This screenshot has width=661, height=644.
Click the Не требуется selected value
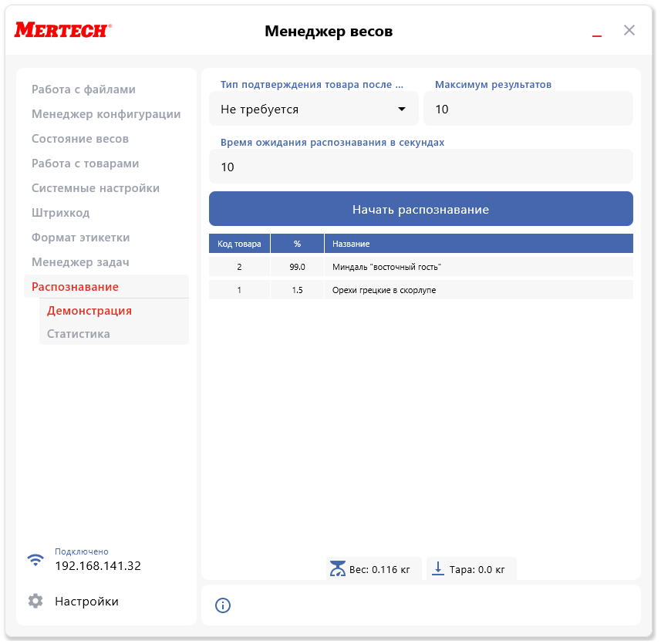(260, 110)
